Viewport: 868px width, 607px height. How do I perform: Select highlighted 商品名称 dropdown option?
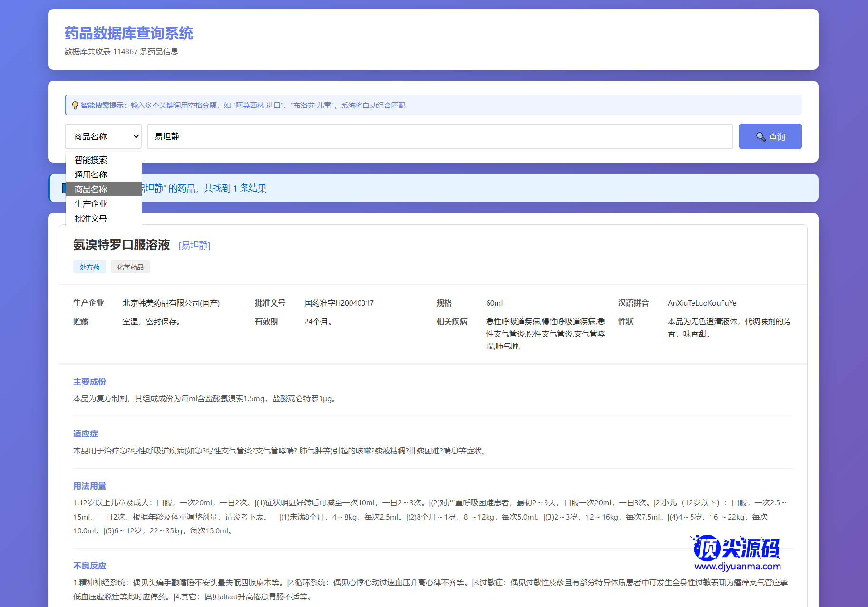pyautogui.click(x=91, y=189)
